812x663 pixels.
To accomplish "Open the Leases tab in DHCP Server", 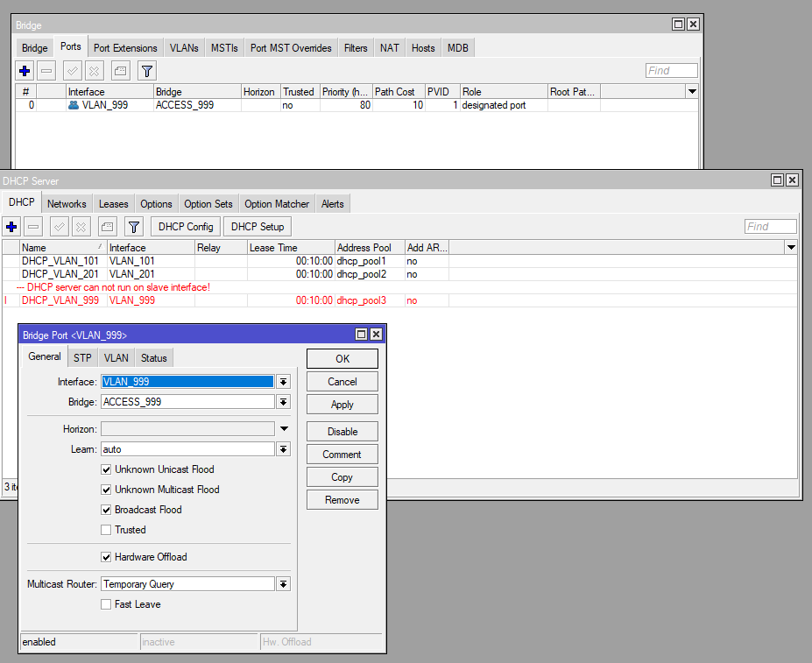I will 113,204.
